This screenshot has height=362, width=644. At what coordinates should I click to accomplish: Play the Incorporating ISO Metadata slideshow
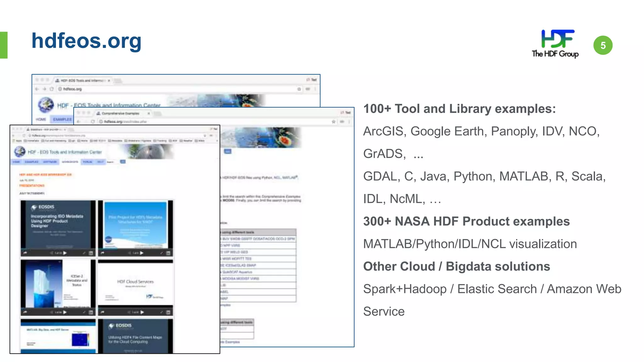click(65, 253)
